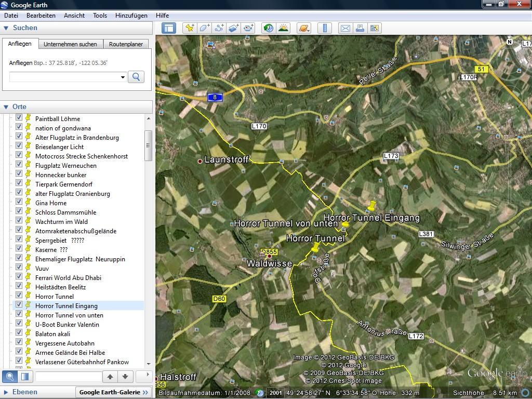Switch between Earth, Sky and planets icon
This screenshot has width=532, height=399.
point(303,28)
